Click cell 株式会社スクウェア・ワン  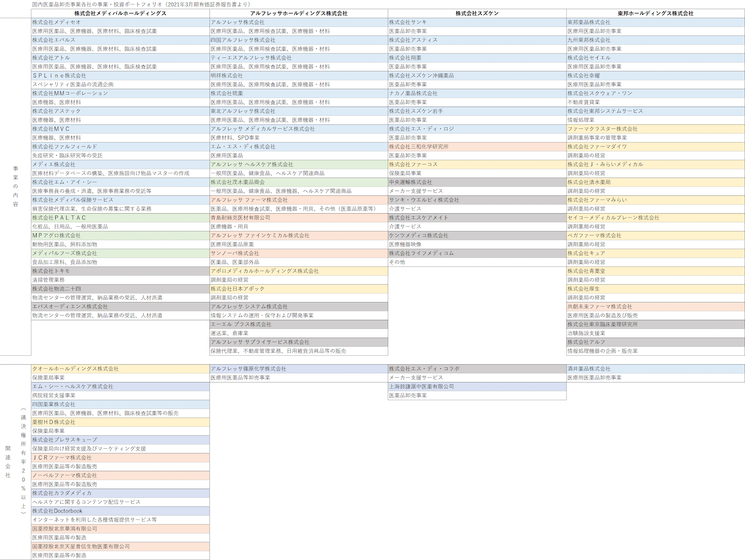tap(656, 94)
